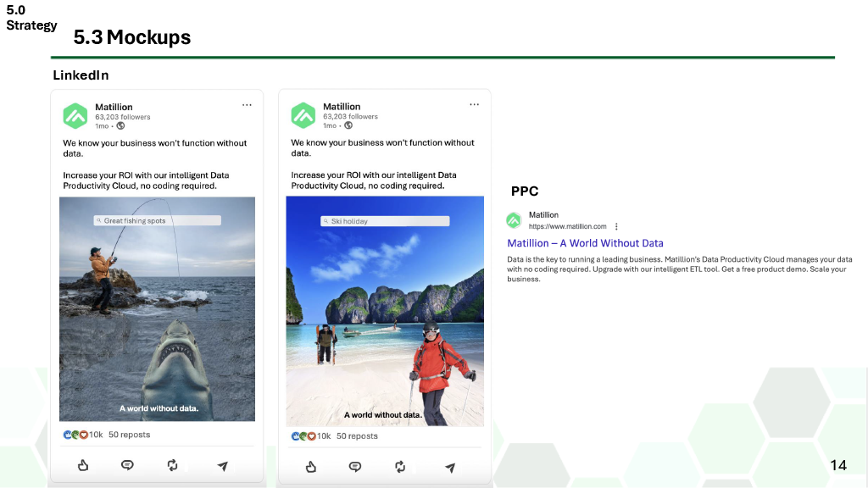Like the ski post with the thumbs-up icon
This screenshot has width=868, height=488.
[311, 467]
